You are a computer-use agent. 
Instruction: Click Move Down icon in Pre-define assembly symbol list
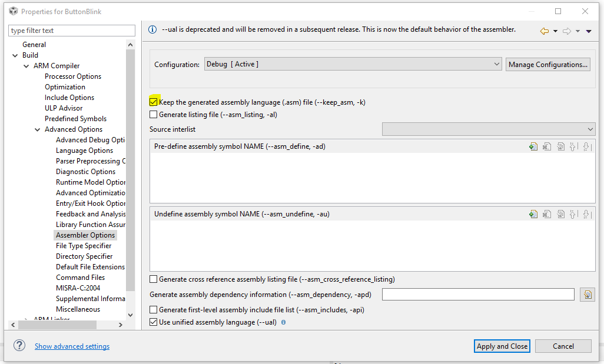click(587, 146)
